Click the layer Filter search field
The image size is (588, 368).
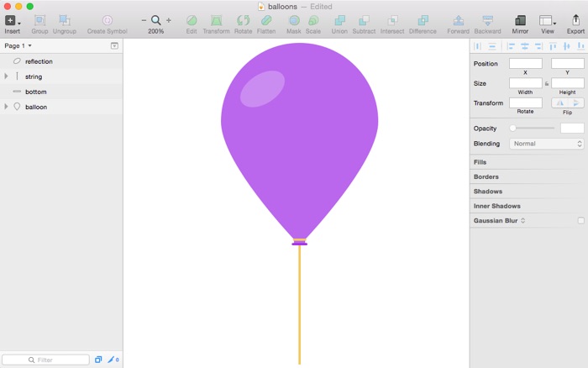click(x=45, y=360)
